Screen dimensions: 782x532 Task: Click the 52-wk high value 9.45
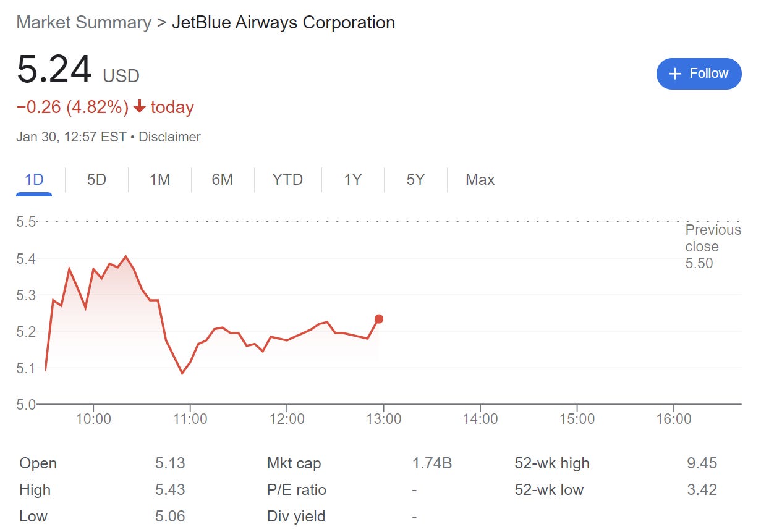click(x=702, y=463)
